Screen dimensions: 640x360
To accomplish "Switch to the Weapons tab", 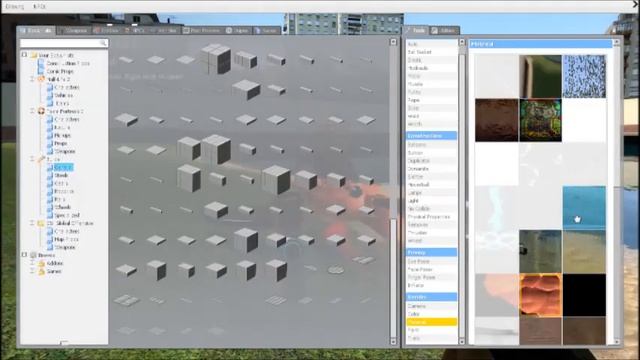I will coord(73,30).
